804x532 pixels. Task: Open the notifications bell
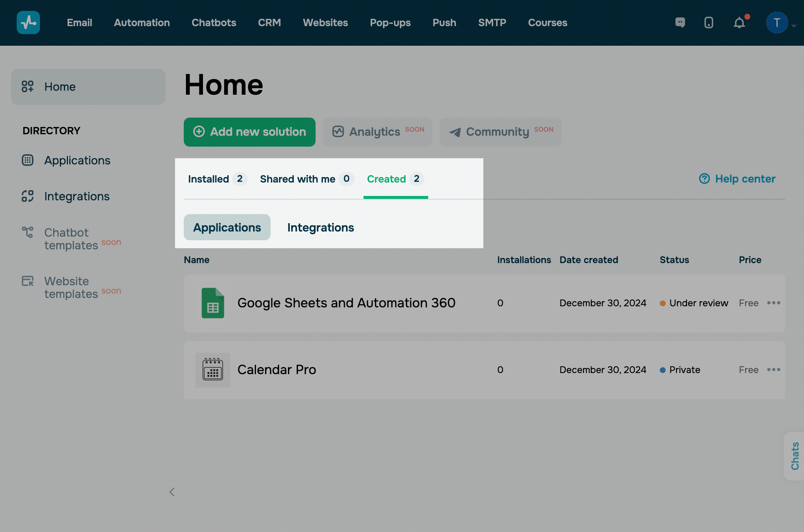point(739,23)
